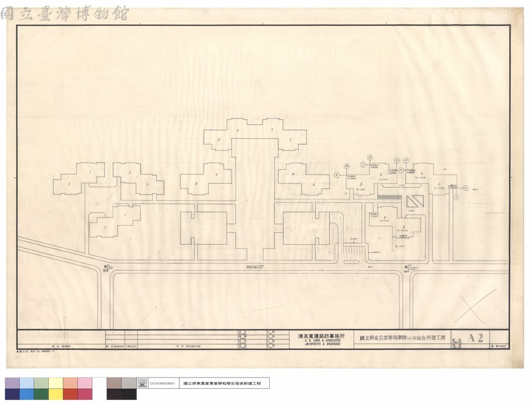532x405 pixels.
Task: Select the circled marker 1 below marker C
Action: (456, 197)
